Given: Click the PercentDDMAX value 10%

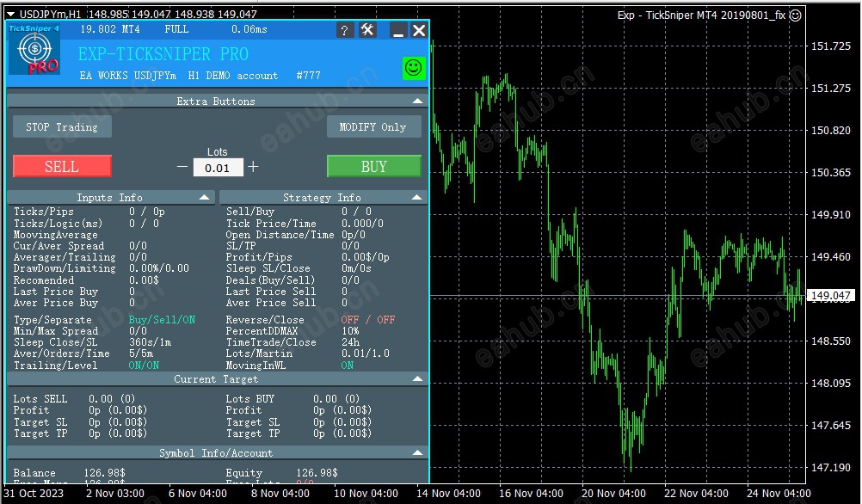Looking at the screenshot, I should [x=350, y=331].
